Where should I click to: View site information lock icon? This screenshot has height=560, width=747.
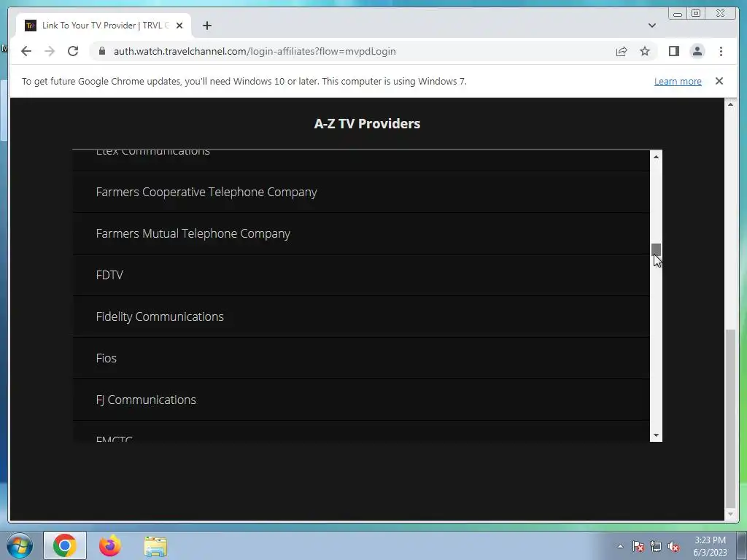[x=101, y=51]
